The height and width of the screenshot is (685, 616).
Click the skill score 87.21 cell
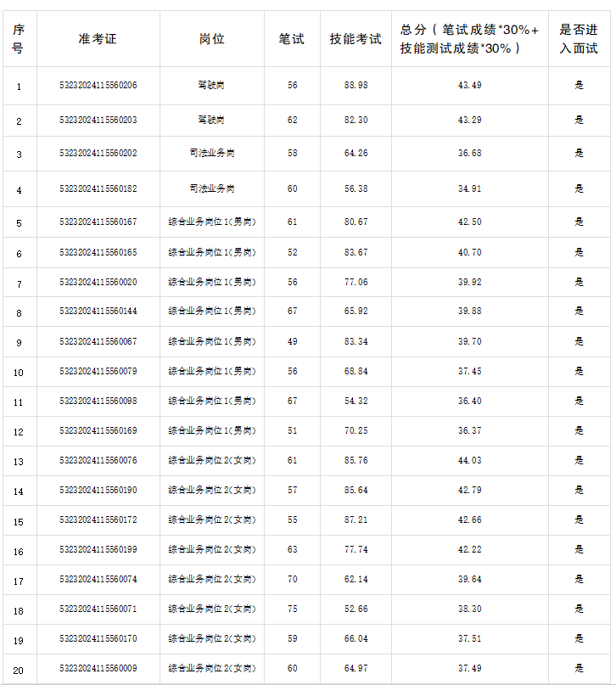[356, 520]
